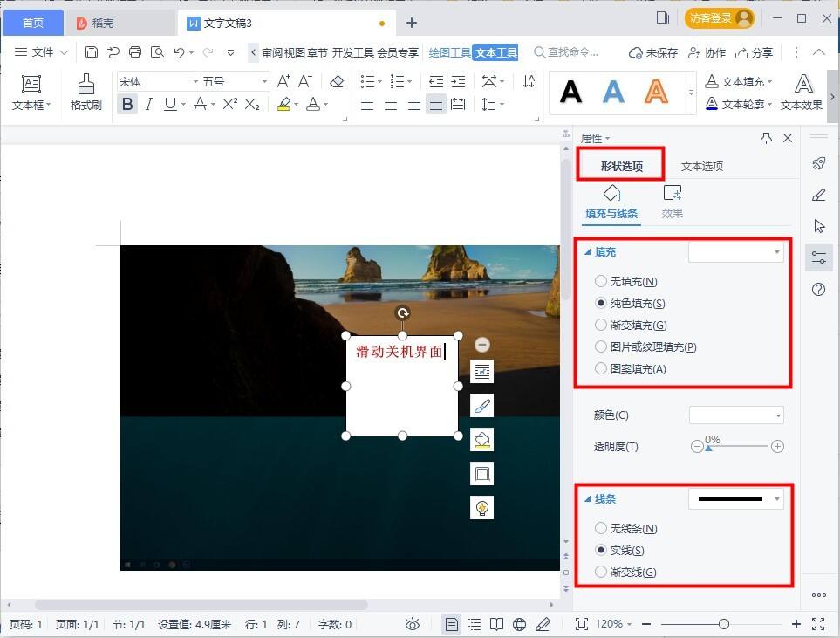Open layout options floating icon
This screenshot has height=638, width=840.
point(481,372)
